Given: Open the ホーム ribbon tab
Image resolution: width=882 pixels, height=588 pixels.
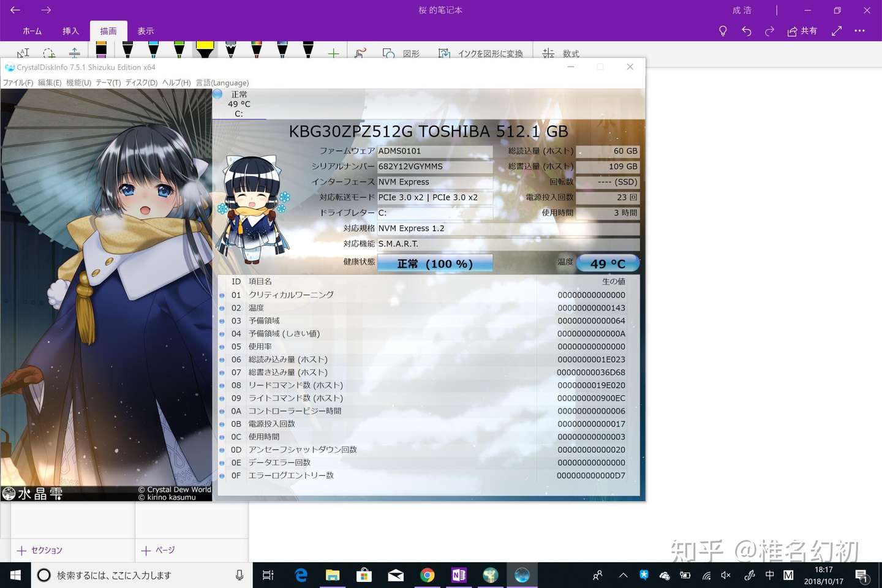Looking at the screenshot, I should pyautogui.click(x=32, y=31).
